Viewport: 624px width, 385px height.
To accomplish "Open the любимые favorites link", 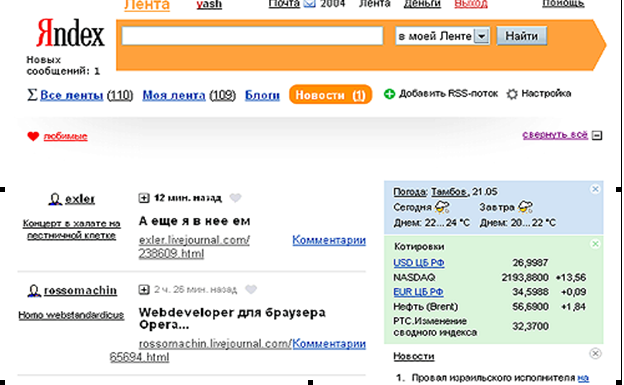I will pos(65,136).
